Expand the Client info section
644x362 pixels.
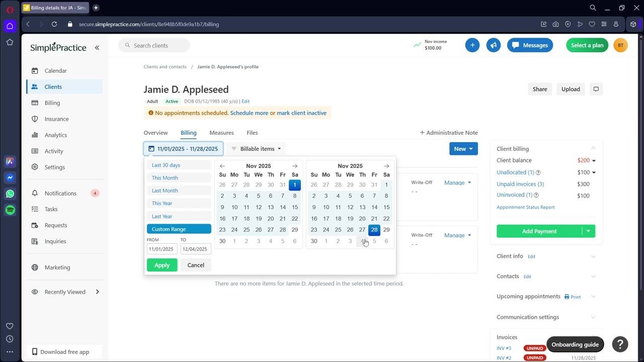click(x=593, y=256)
